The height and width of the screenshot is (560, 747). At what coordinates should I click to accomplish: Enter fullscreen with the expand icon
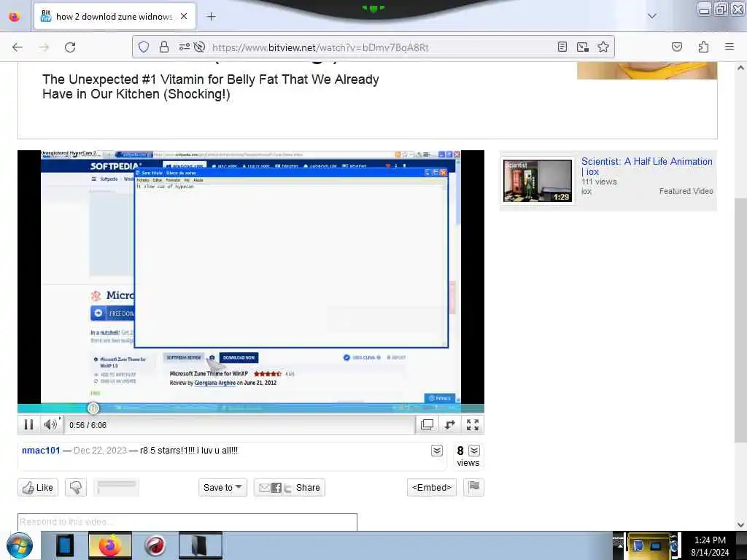click(472, 425)
